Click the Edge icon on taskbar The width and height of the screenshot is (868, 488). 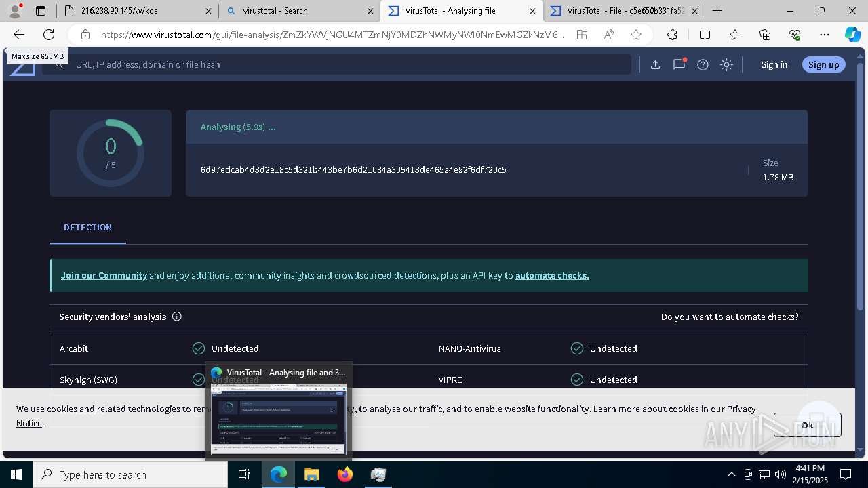(279, 474)
